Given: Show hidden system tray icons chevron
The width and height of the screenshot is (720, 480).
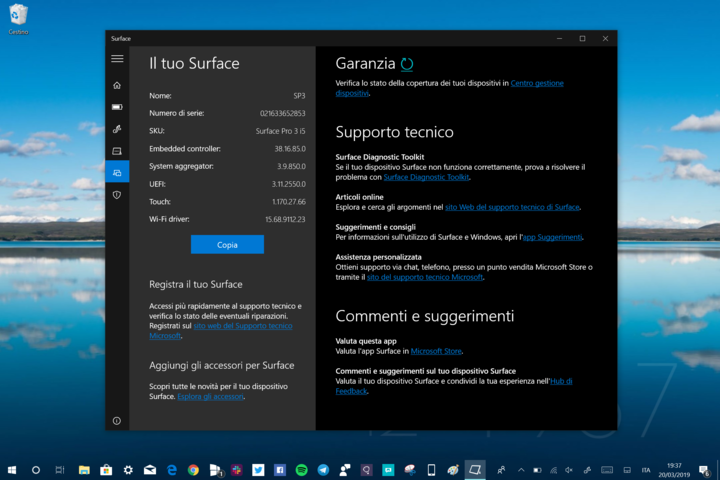Looking at the screenshot, I should pos(521,470).
